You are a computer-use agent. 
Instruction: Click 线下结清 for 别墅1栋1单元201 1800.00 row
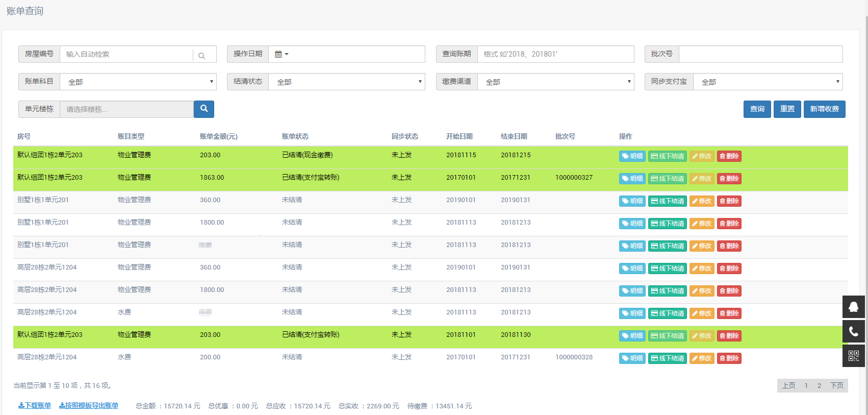click(668, 224)
